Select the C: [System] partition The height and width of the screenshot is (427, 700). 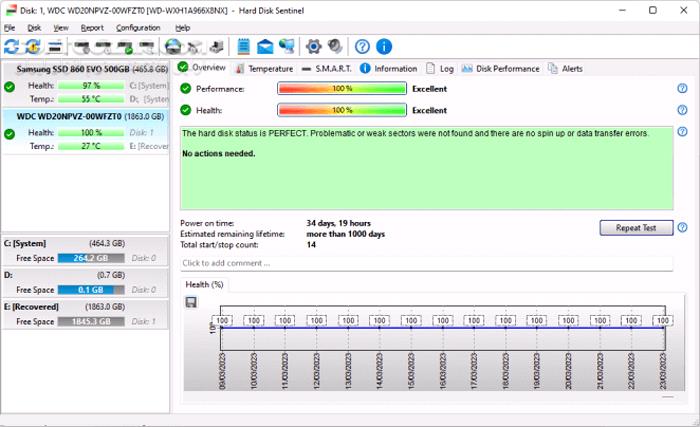pyautogui.click(x=85, y=251)
